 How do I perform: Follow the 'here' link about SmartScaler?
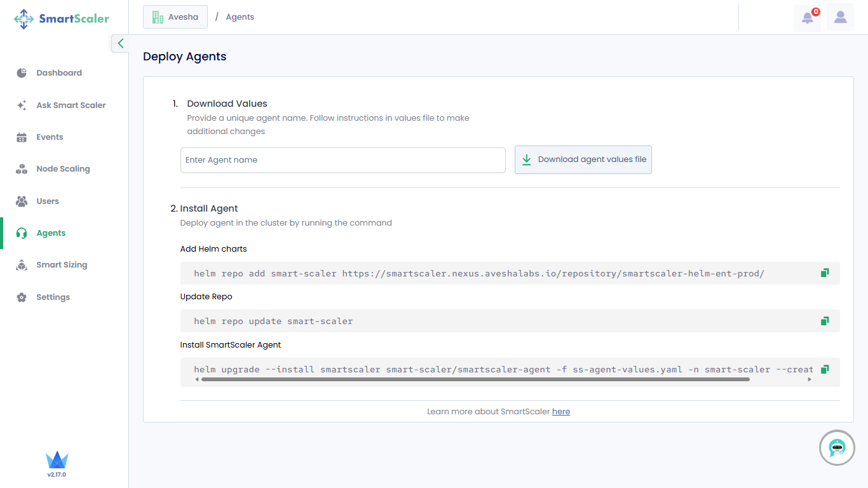pos(560,412)
